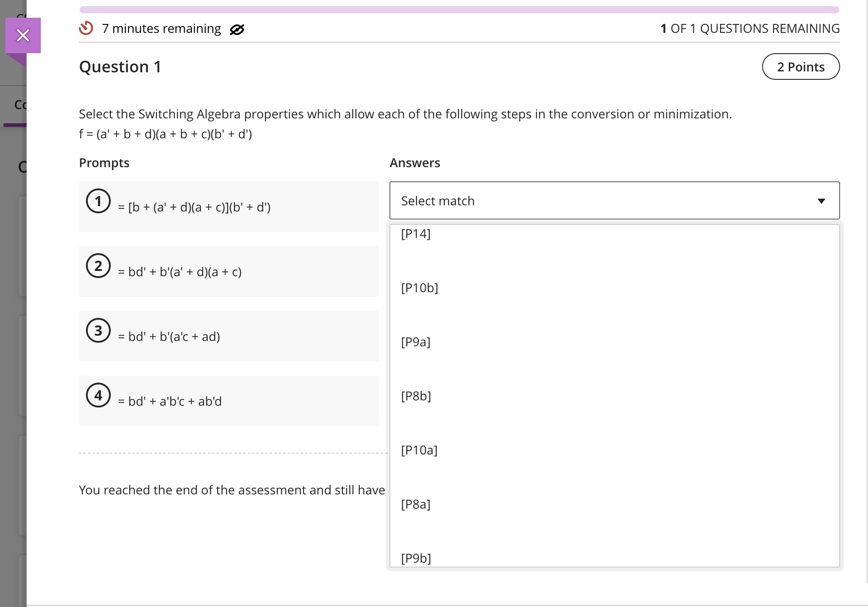Click the numbered circle for prompt 1

pyautogui.click(x=98, y=201)
